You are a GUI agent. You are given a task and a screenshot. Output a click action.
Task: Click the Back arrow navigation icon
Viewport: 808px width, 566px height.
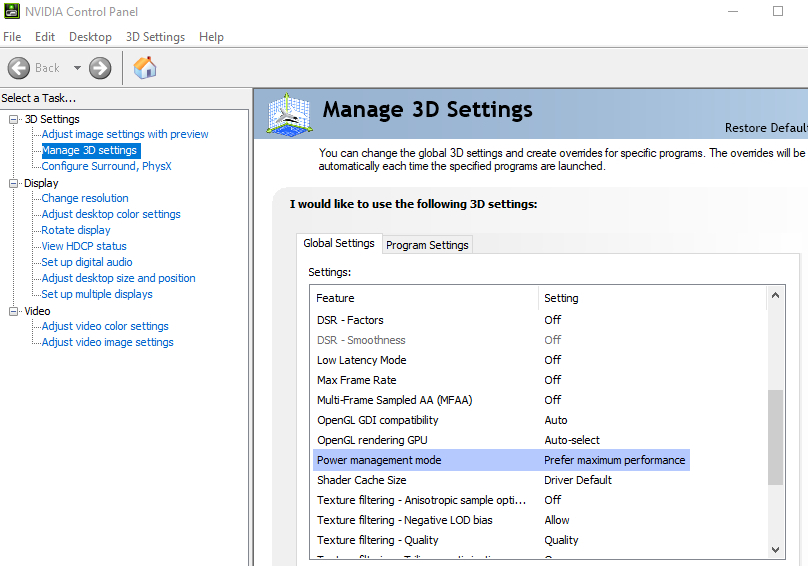pos(19,68)
